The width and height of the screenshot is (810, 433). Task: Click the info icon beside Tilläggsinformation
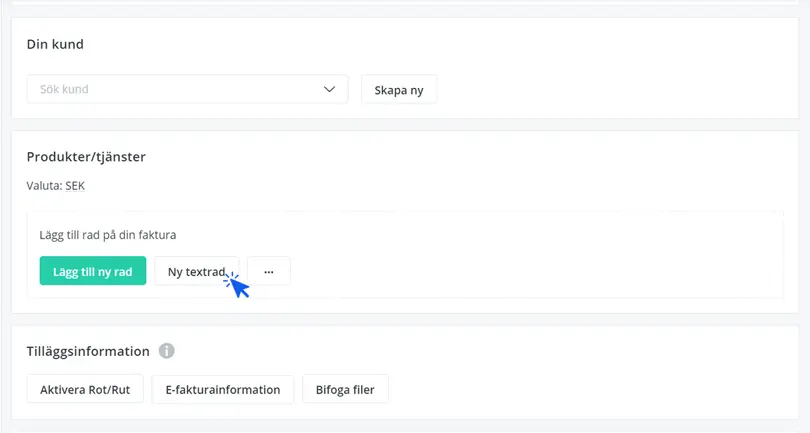click(x=166, y=351)
